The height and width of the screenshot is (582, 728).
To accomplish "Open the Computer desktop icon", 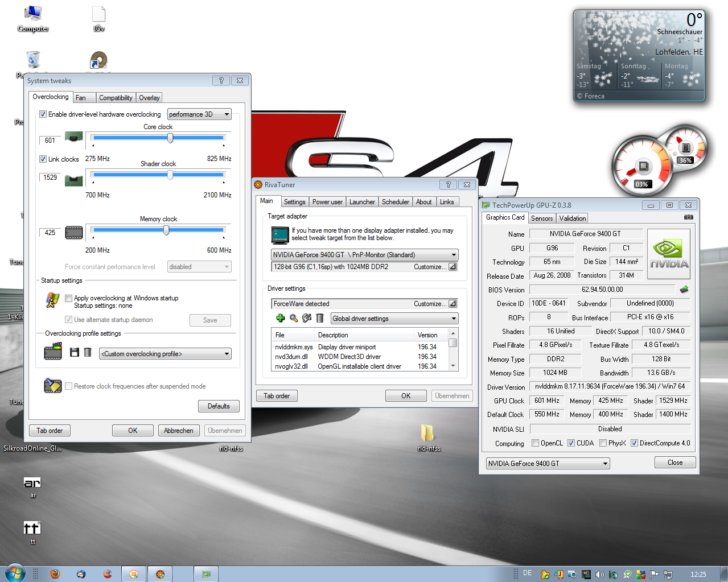I will [33, 18].
